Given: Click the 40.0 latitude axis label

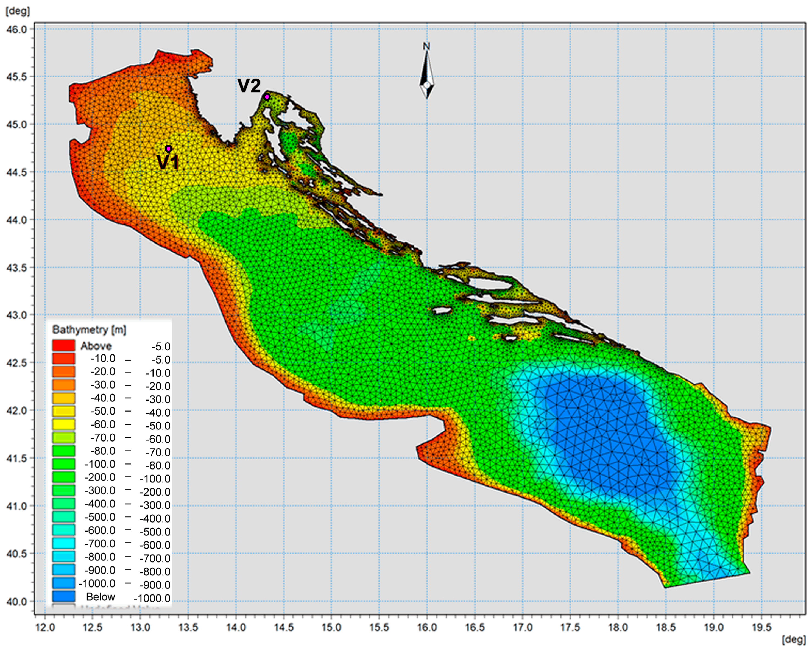Looking at the screenshot, I should click(17, 601).
